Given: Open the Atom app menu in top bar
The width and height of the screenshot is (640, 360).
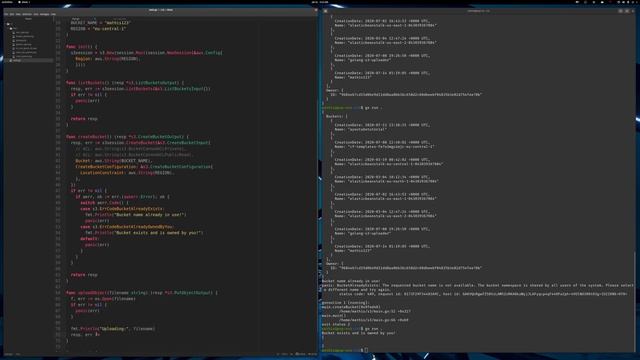Looking at the screenshot, I should click(x=24, y=2).
